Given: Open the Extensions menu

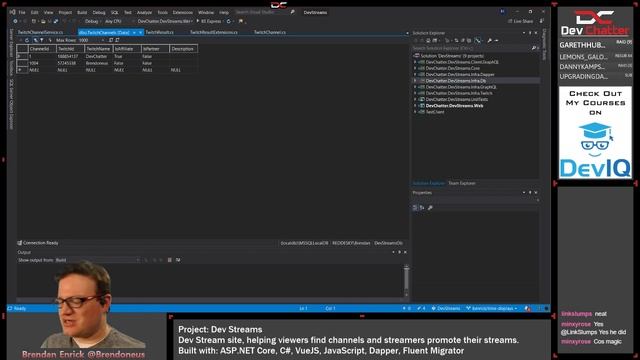Looking at the screenshot, I should click(182, 13).
